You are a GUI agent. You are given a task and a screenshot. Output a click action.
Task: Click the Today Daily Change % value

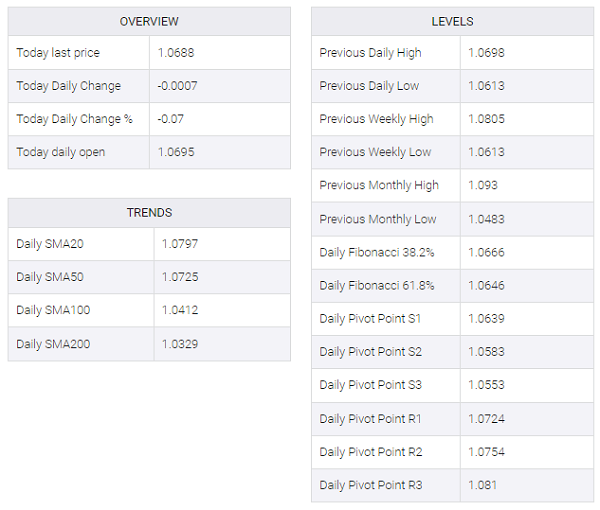[x=169, y=119]
